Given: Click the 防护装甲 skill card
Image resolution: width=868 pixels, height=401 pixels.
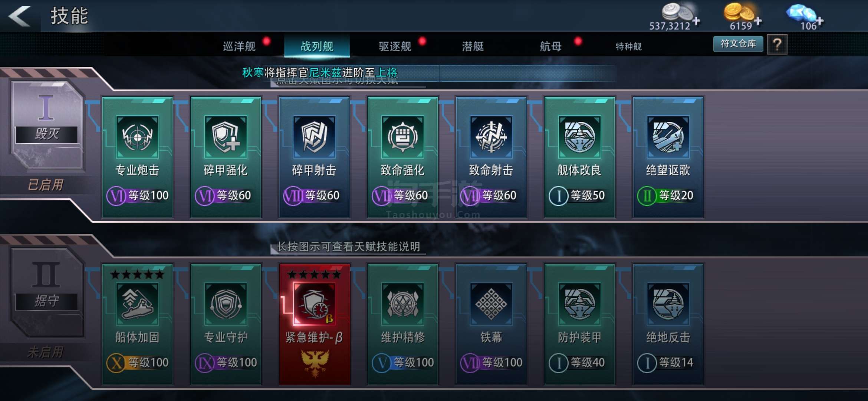Looking at the screenshot, I should 579,324.
